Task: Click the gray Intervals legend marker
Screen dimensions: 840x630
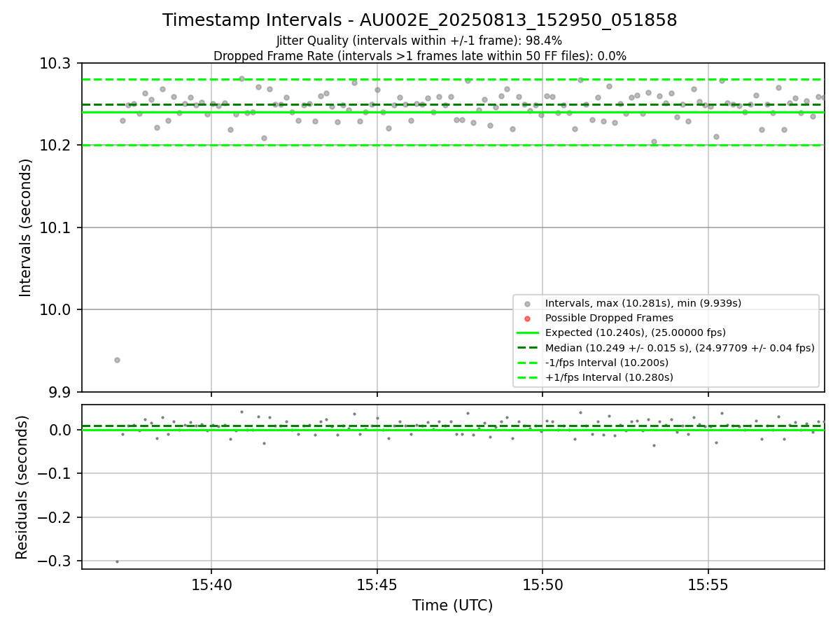Action: pyautogui.click(x=527, y=303)
